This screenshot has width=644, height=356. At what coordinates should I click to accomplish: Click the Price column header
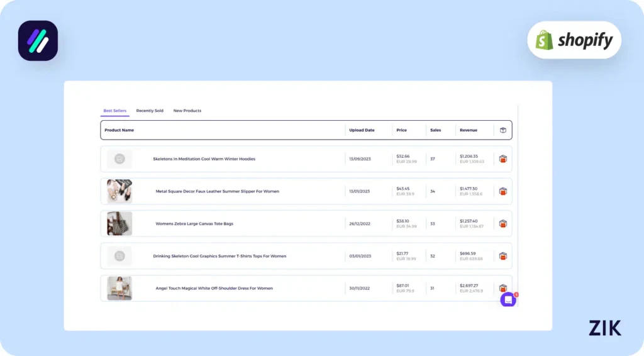[401, 130]
